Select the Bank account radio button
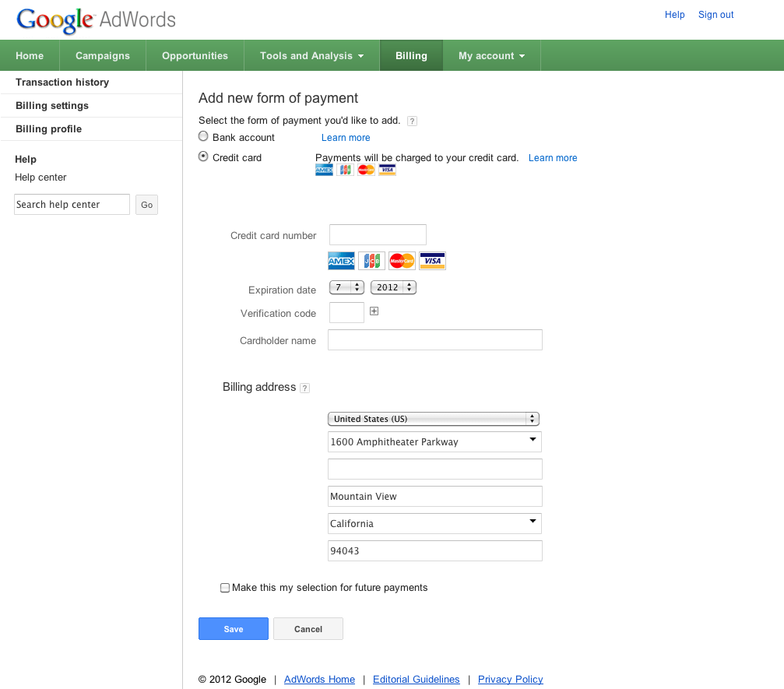This screenshot has height=689, width=784. [204, 136]
